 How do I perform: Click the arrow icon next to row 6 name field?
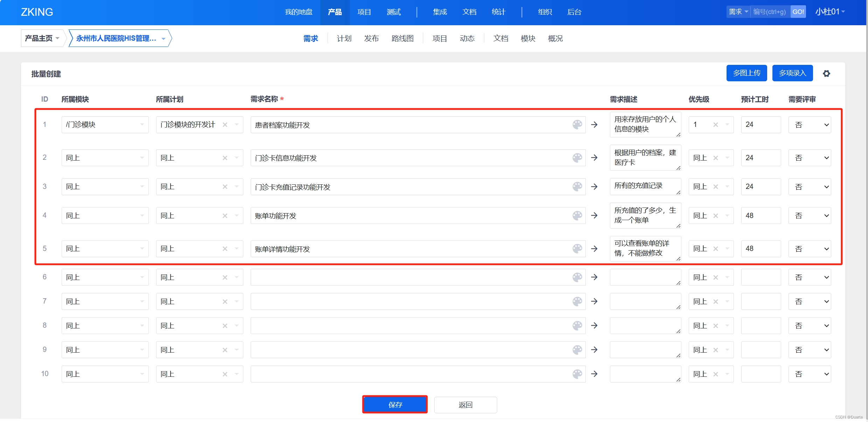click(x=594, y=277)
